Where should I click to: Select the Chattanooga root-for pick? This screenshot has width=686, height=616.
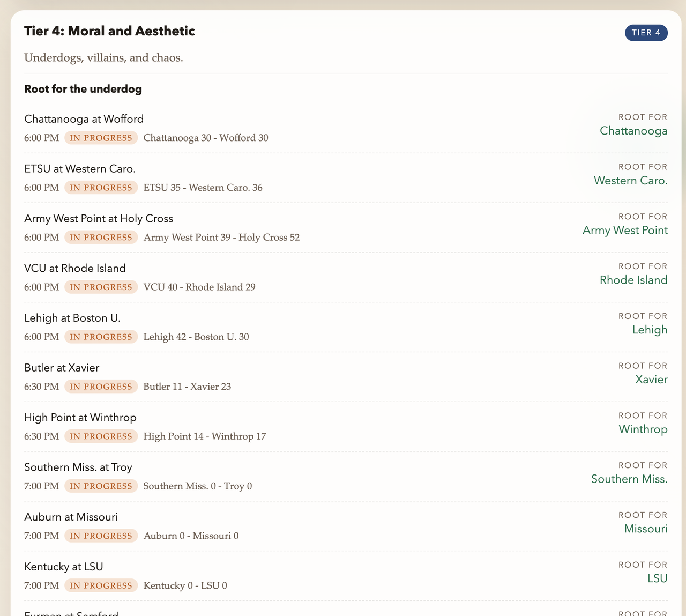633,131
